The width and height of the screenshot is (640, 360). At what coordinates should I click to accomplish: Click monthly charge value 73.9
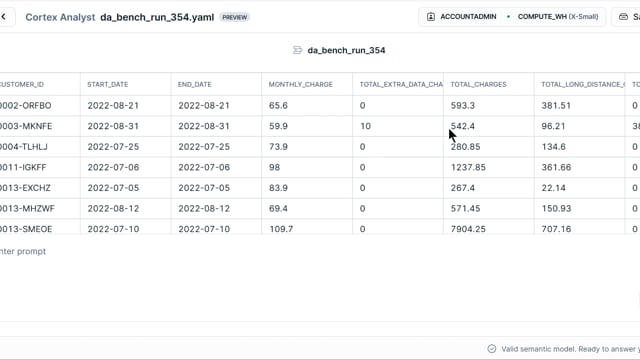point(278,147)
